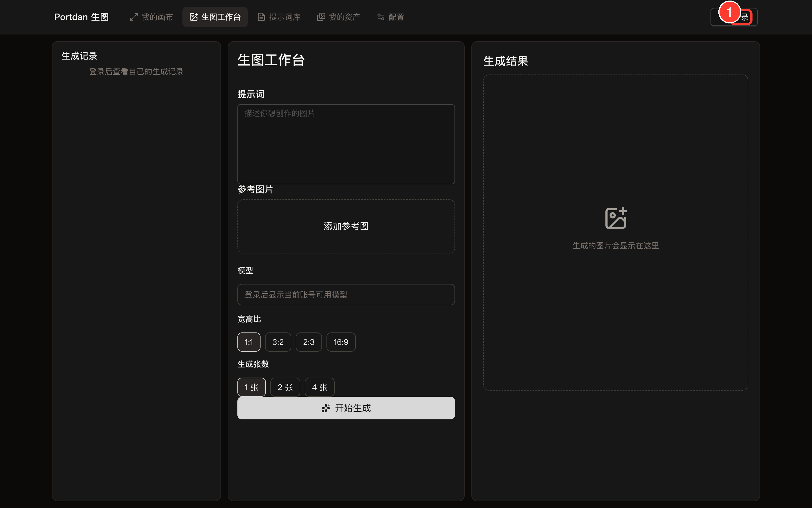Click the 开始生成 button
Viewport: 812px width, 508px height.
click(346, 408)
